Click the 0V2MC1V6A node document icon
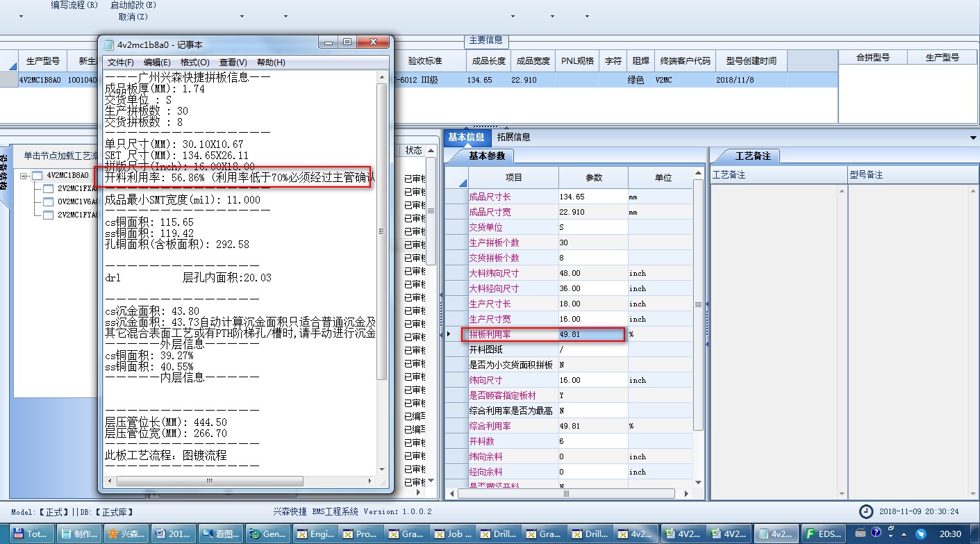Viewport: 980px width, 544px height. [49, 201]
